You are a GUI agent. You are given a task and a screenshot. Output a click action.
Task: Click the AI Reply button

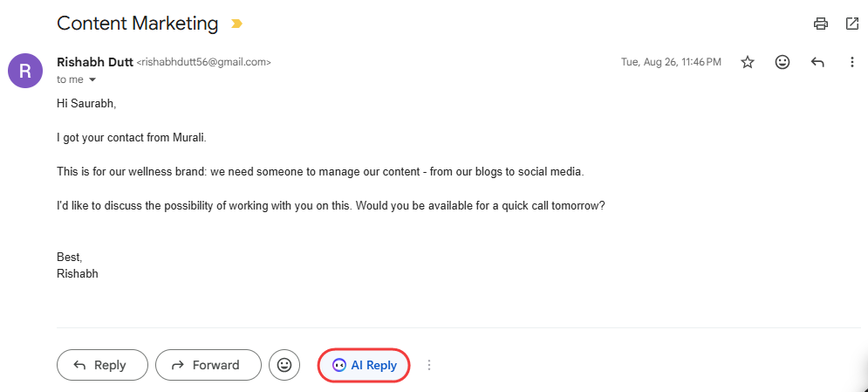click(364, 365)
